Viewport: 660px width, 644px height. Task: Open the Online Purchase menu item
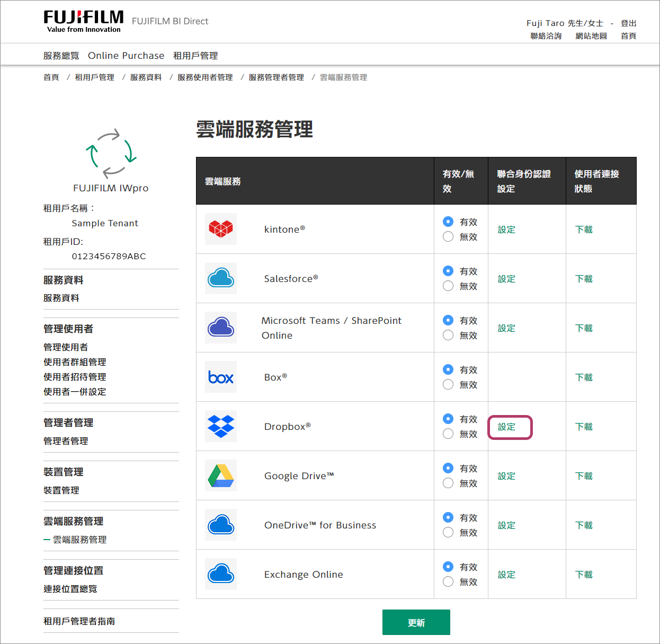tap(126, 56)
